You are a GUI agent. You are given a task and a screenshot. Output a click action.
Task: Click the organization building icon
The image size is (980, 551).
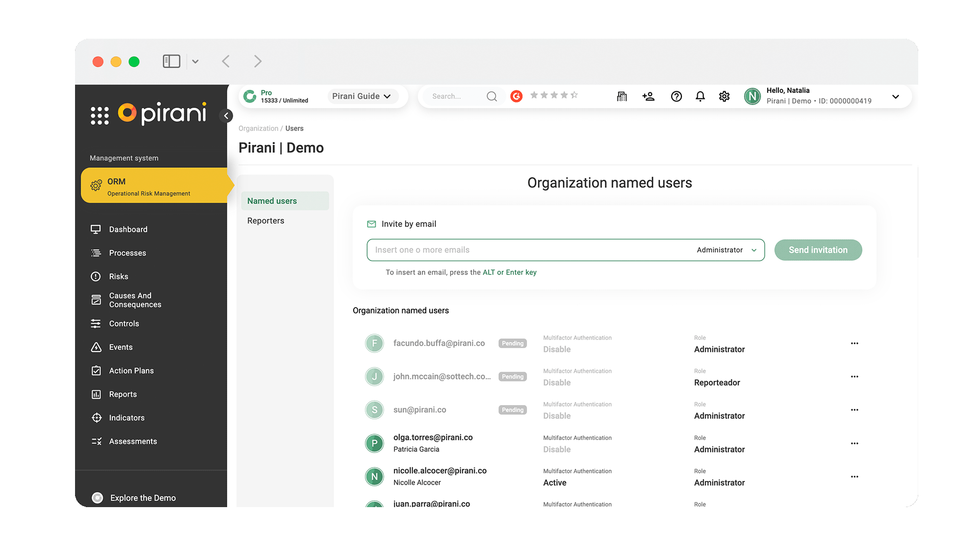tap(622, 96)
